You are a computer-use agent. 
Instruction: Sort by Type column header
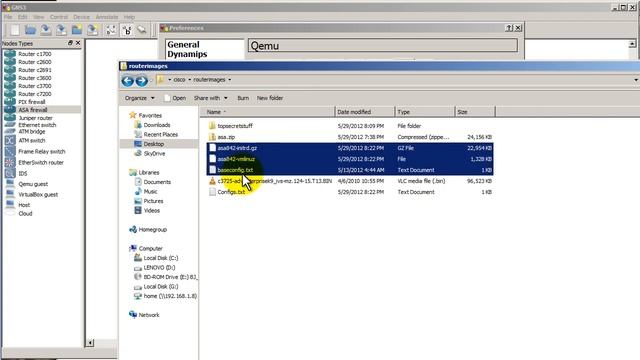click(x=425, y=112)
